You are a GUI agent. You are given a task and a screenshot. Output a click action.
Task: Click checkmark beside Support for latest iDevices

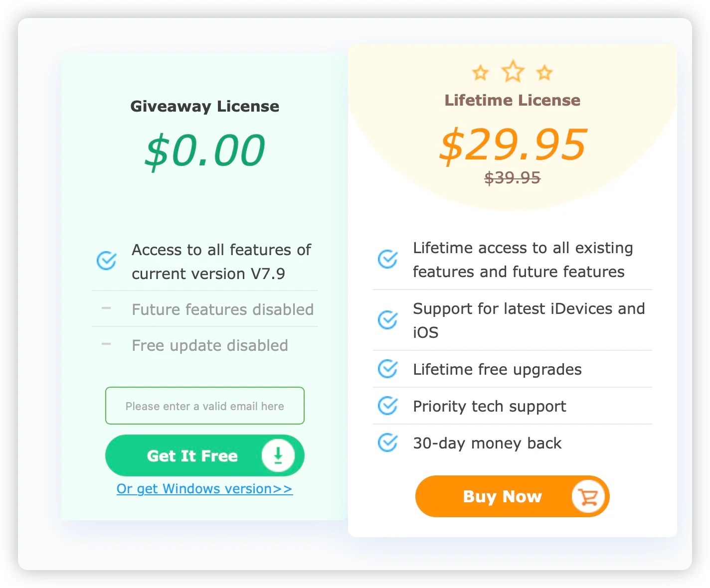[x=387, y=319]
